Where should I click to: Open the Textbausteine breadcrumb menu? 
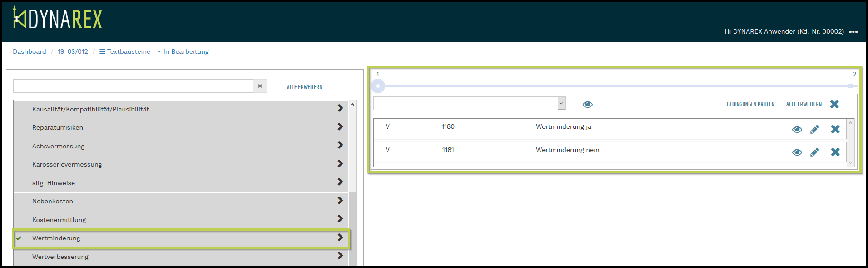click(x=125, y=51)
